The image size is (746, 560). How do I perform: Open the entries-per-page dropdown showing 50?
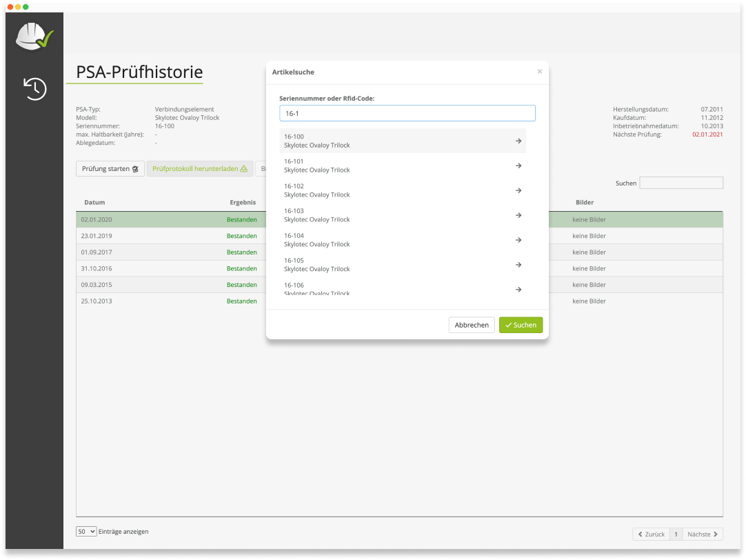[86, 531]
